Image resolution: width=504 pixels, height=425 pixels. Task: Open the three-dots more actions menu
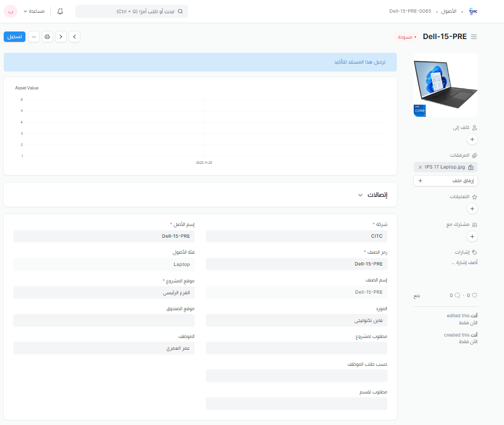click(x=34, y=37)
